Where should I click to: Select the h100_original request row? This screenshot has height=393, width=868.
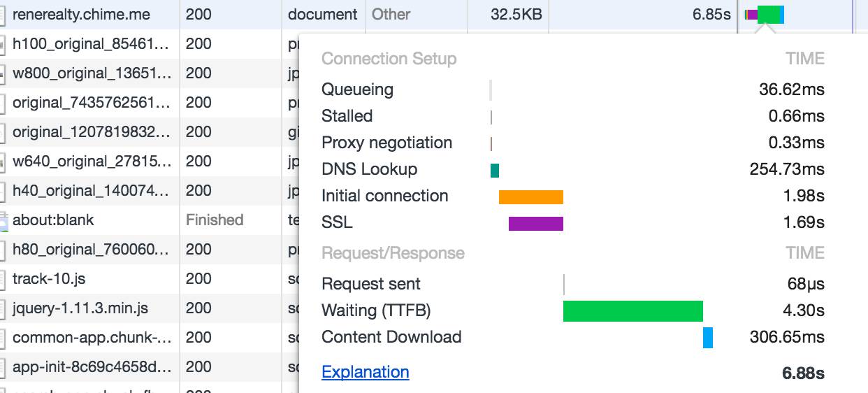(91, 44)
